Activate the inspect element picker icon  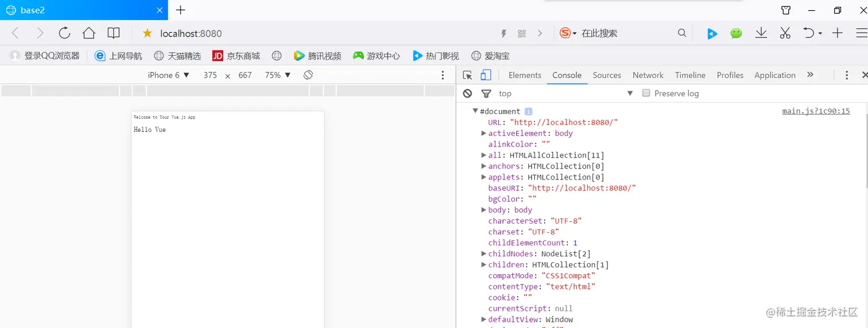pyautogui.click(x=467, y=75)
